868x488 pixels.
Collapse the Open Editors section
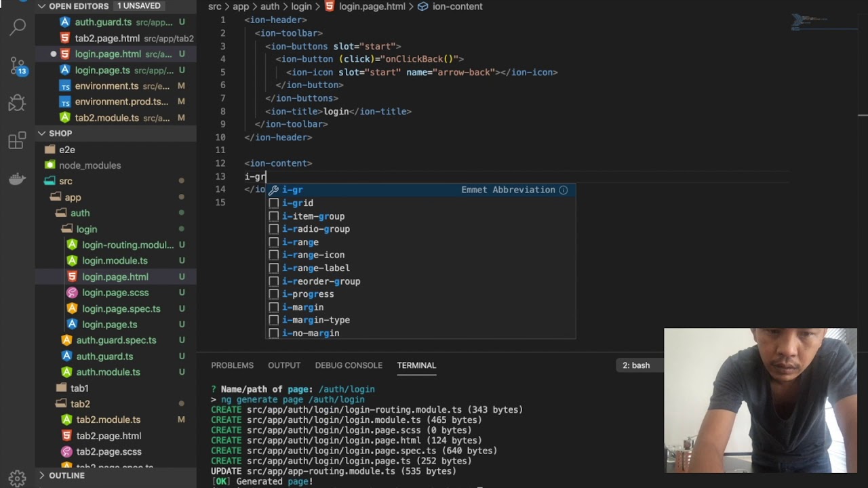click(42, 6)
